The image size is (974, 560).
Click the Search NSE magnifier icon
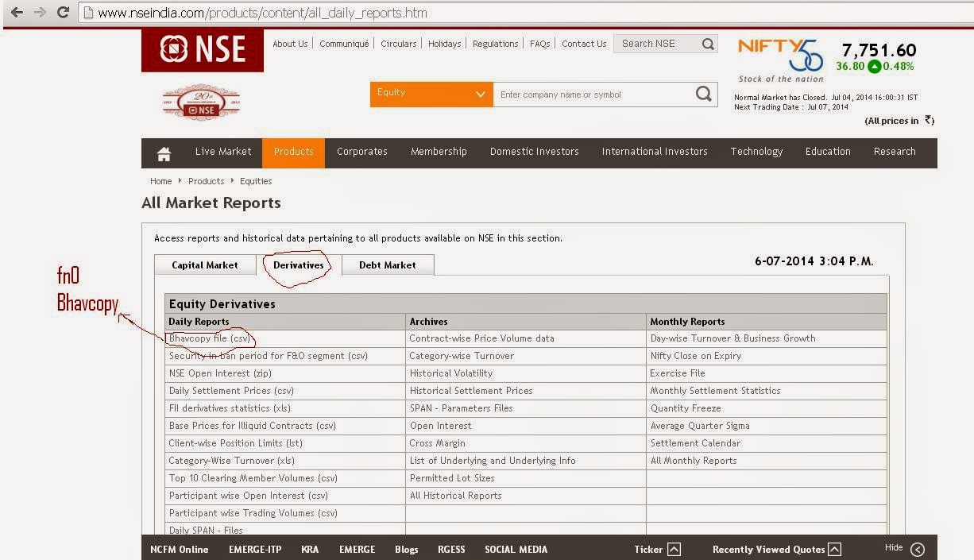(x=708, y=44)
